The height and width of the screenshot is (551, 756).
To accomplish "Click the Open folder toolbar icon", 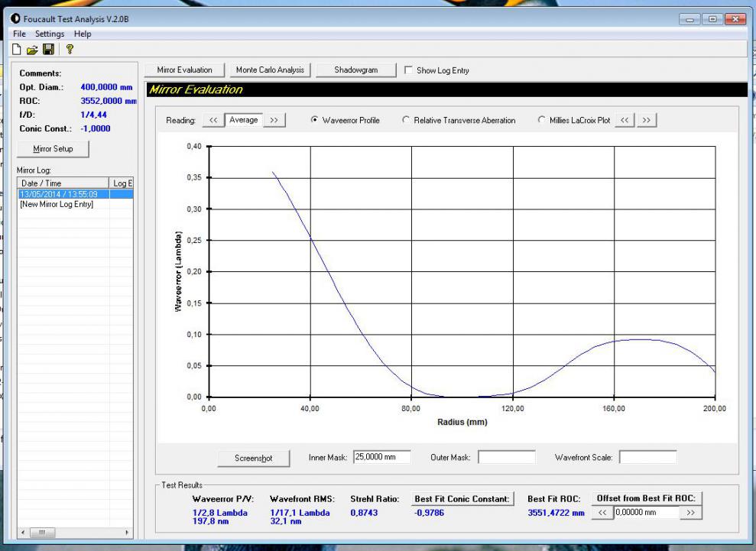I will (32, 49).
